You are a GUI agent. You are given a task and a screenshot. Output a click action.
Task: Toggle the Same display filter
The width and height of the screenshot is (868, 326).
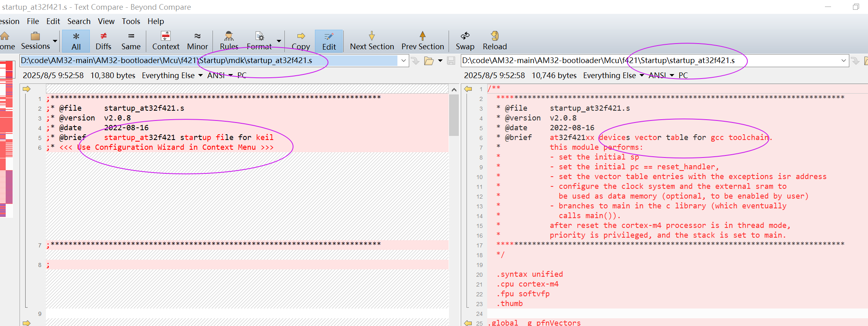click(131, 41)
